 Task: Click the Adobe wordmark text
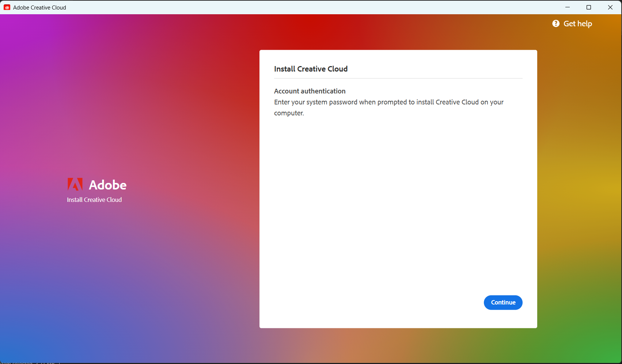(x=107, y=185)
